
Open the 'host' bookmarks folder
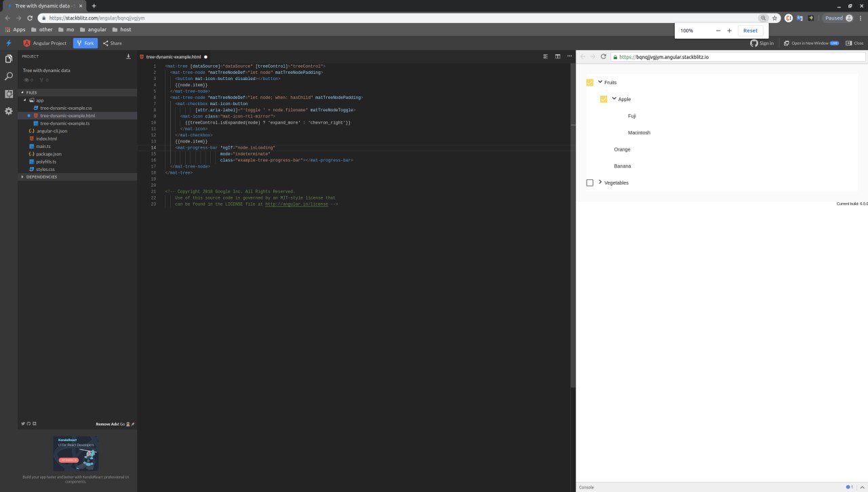tap(121, 30)
